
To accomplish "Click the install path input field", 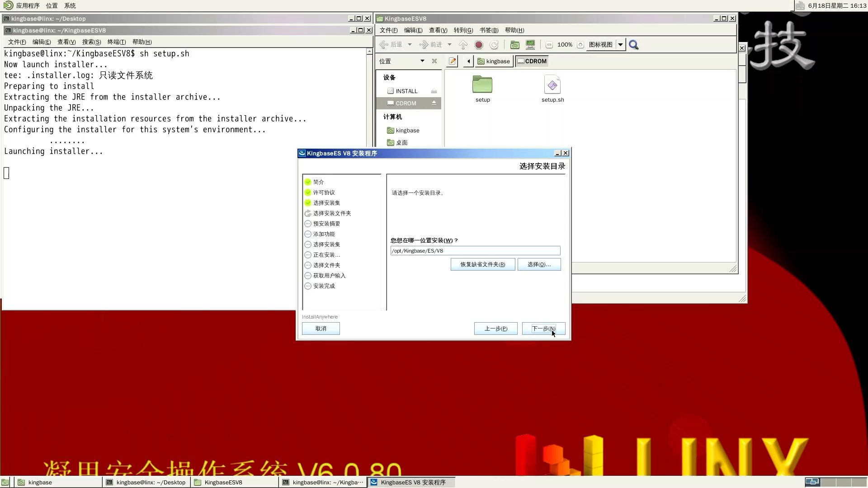I will [x=475, y=251].
